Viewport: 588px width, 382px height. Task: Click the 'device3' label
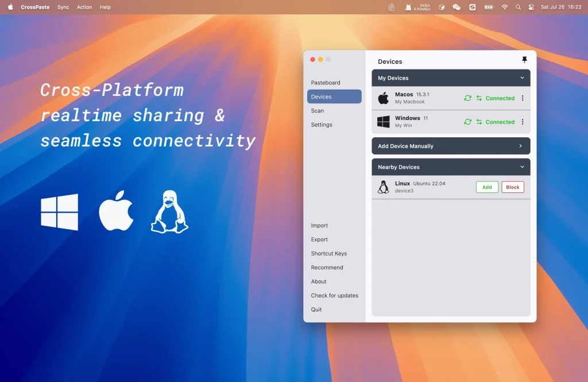click(x=404, y=191)
